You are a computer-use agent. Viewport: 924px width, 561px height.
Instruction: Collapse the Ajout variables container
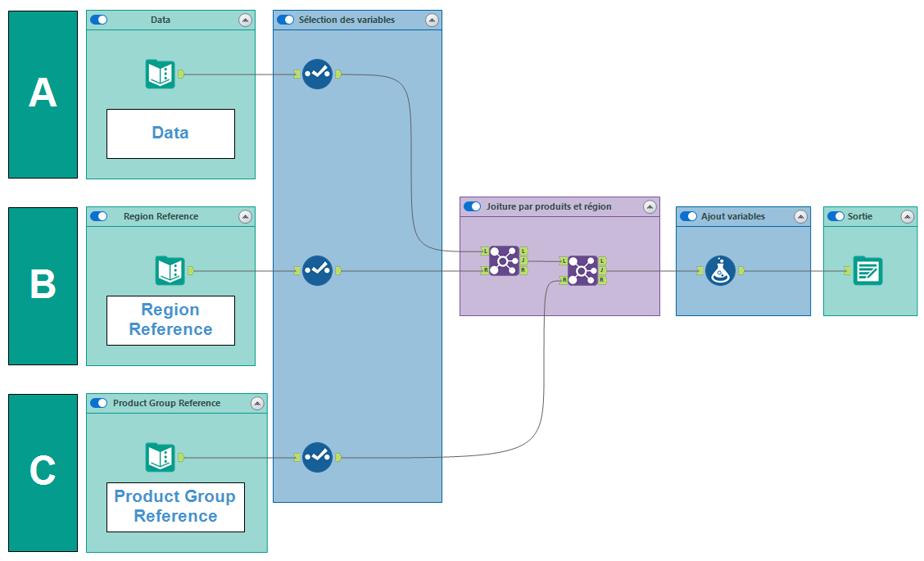click(x=801, y=217)
